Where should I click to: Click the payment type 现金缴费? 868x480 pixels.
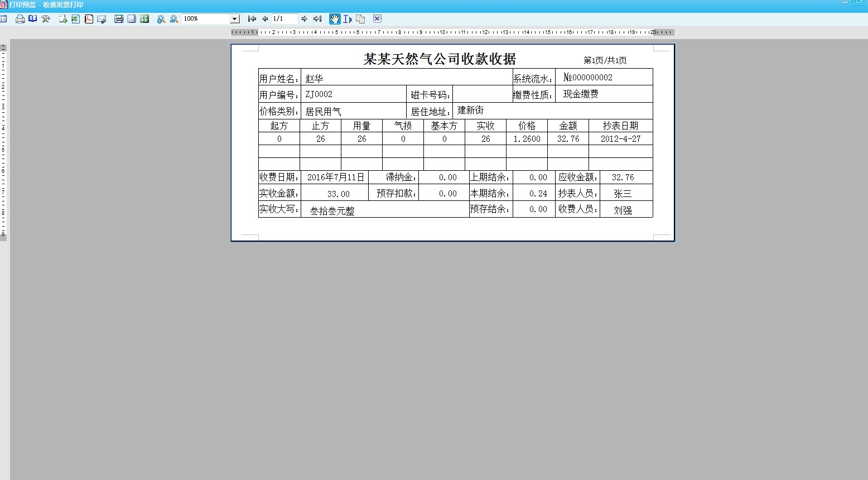[581, 94]
